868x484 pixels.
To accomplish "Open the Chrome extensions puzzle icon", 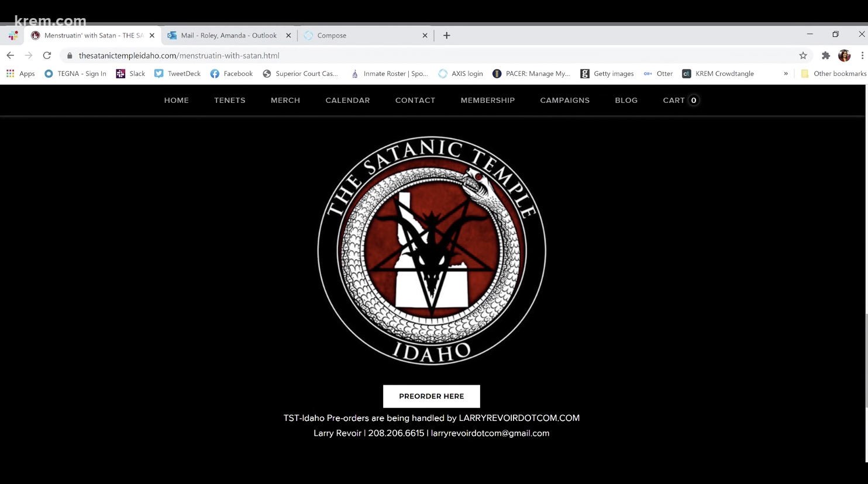I will coord(826,56).
